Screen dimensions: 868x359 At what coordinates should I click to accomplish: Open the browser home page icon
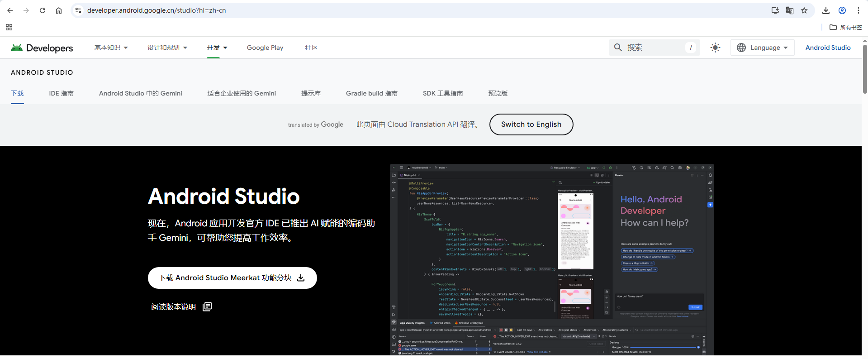[59, 10]
